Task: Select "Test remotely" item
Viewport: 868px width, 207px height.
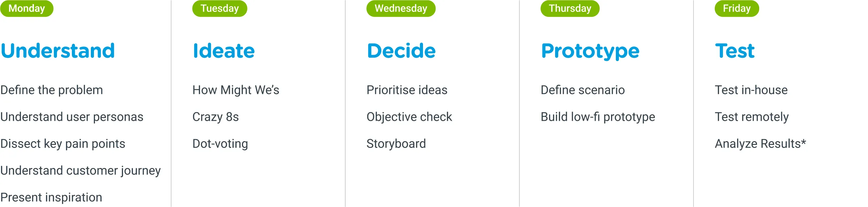Action: (751, 117)
